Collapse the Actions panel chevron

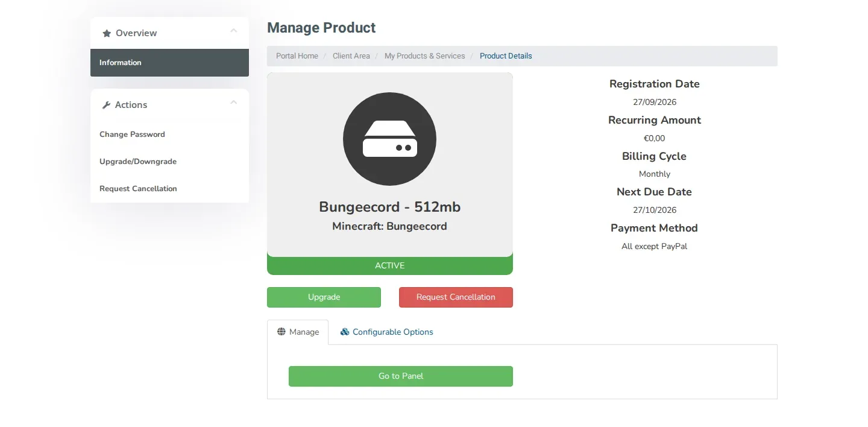[234, 103]
